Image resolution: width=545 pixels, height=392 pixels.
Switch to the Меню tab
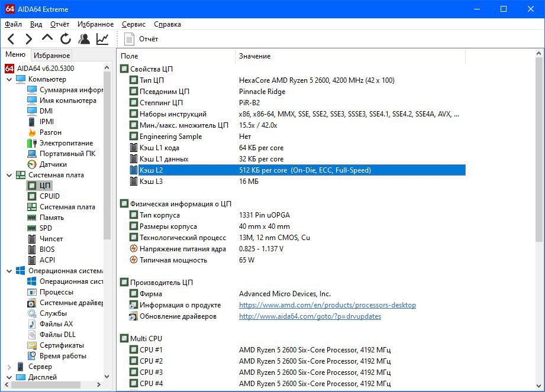point(15,54)
